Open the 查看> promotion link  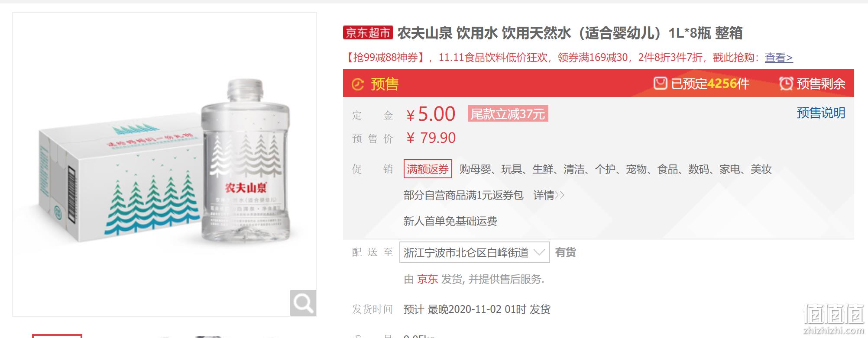pyautogui.click(x=779, y=58)
